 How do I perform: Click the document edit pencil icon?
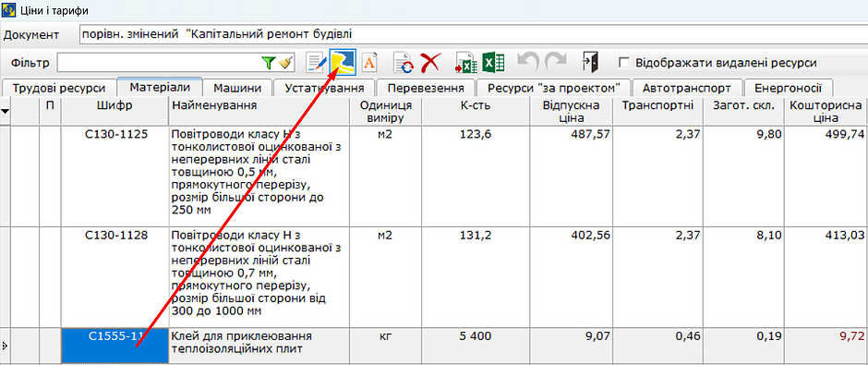317,63
